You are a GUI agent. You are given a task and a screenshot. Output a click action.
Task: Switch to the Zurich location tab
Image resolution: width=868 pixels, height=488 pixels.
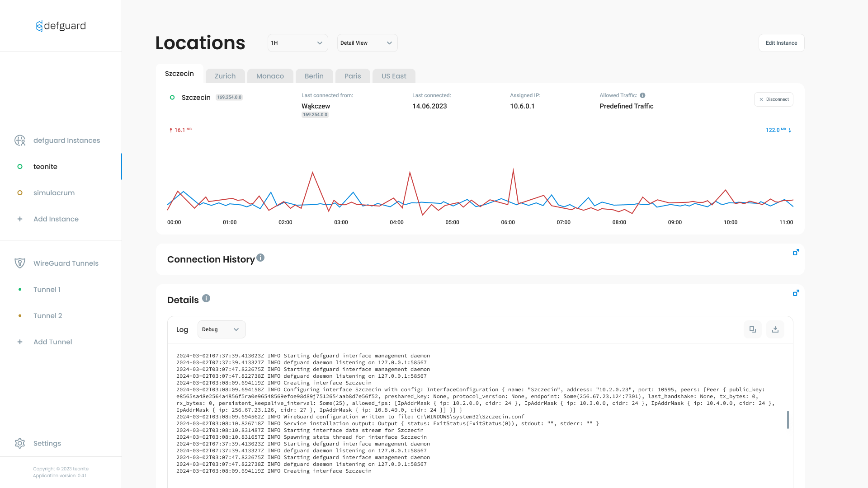coord(225,75)
